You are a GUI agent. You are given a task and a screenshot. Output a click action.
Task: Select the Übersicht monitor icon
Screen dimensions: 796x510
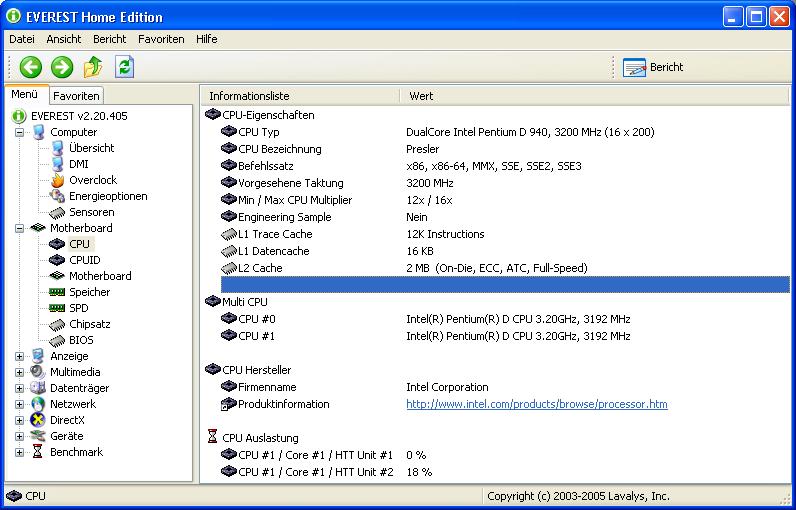point(57,148)
